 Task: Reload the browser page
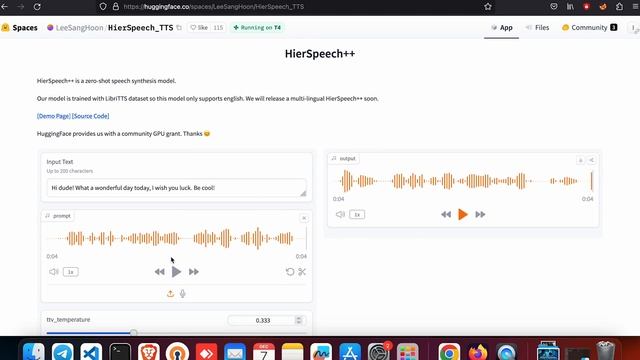tap(37, 7)
